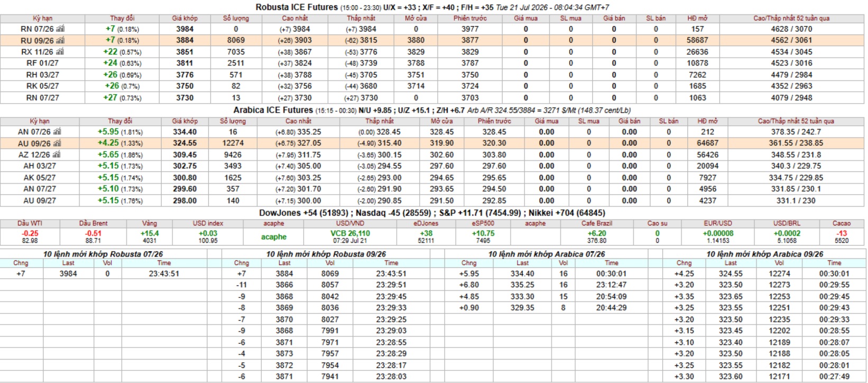Click Arabica 07/26 trade time 23:12:47
Viewport: 868px width, 383px height.
pos(612,285)
